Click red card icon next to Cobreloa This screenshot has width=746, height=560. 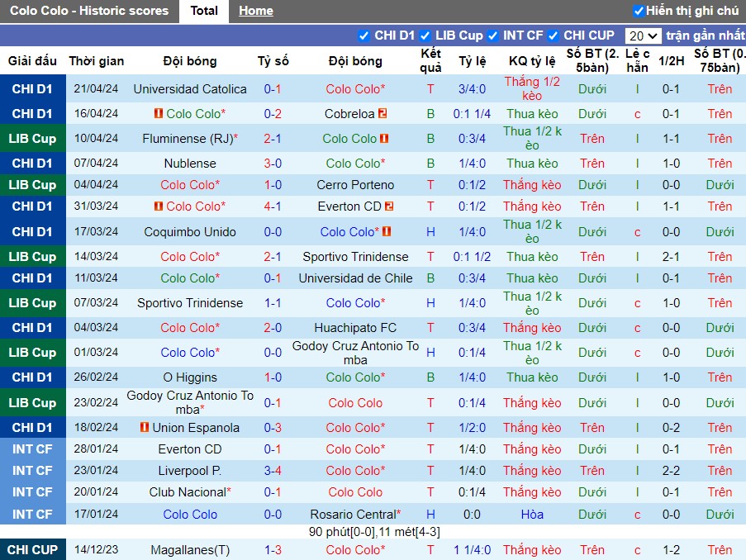pyautogui.click(x=382, y=113)
